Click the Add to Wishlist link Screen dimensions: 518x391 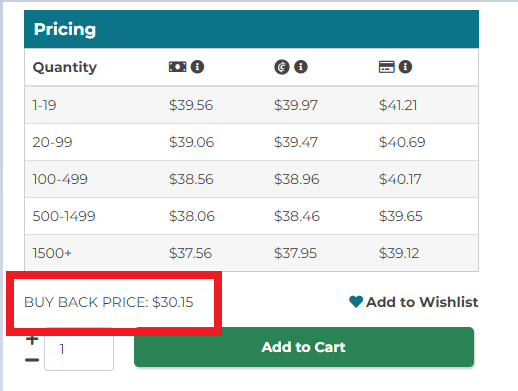click(413, 302)
